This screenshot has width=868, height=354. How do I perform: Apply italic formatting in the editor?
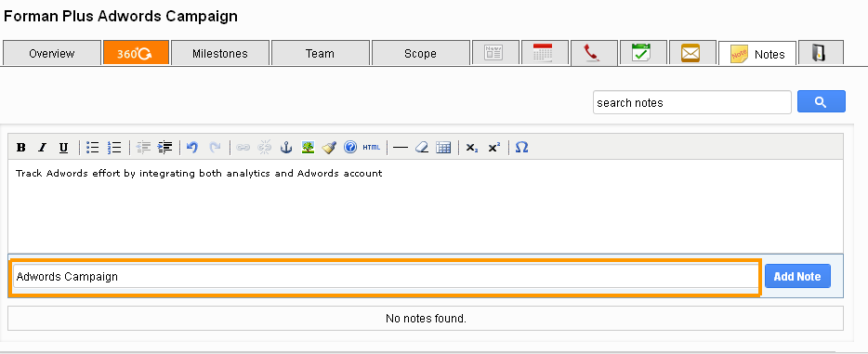point(42,147)
